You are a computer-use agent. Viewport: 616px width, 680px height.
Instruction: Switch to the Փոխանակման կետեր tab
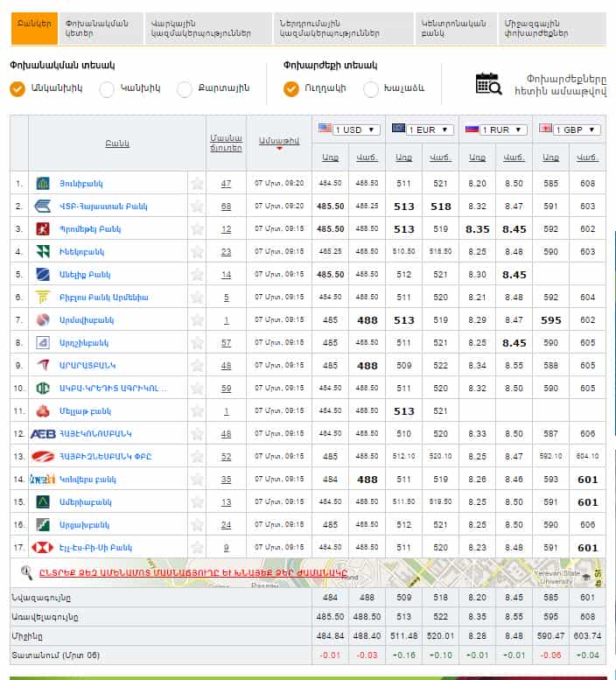click(102, 28)
